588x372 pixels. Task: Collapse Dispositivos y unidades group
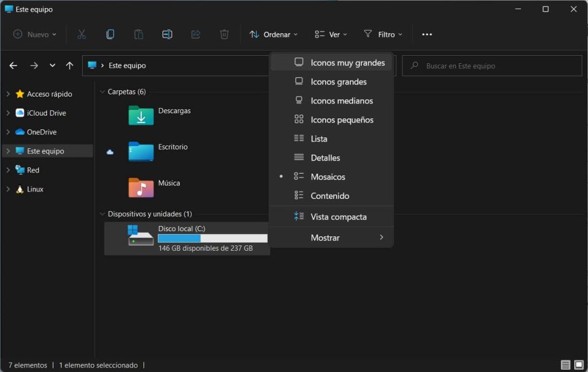[x=102, y=213]
